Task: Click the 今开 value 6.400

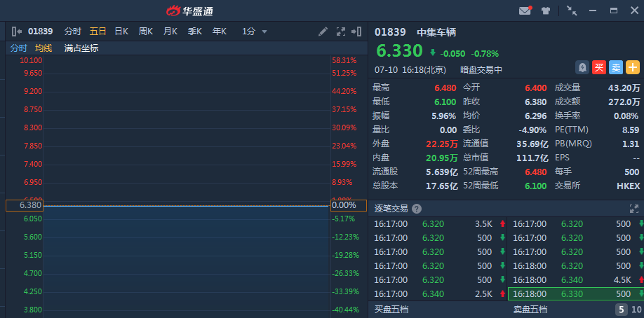Action: (x=535, y=88)
